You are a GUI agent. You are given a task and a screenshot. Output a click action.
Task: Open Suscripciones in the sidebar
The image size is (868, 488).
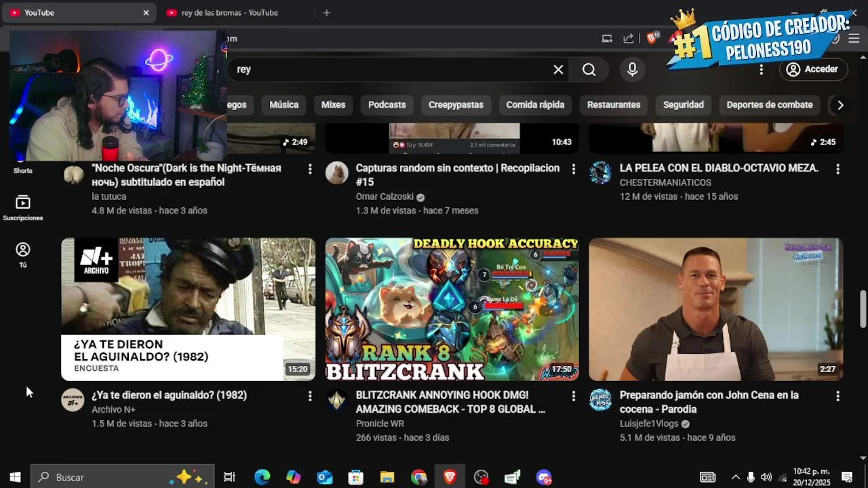[x=23, y=208]
